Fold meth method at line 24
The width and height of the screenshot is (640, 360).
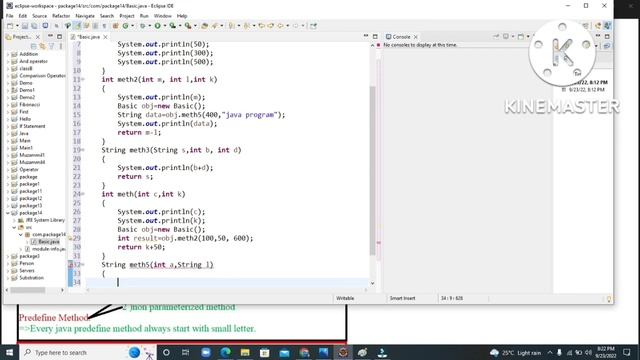[x=83, y=194]
